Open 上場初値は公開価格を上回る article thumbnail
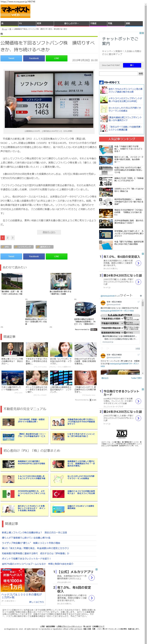Viewport: 147px width, 644px height. coord(61,378)
